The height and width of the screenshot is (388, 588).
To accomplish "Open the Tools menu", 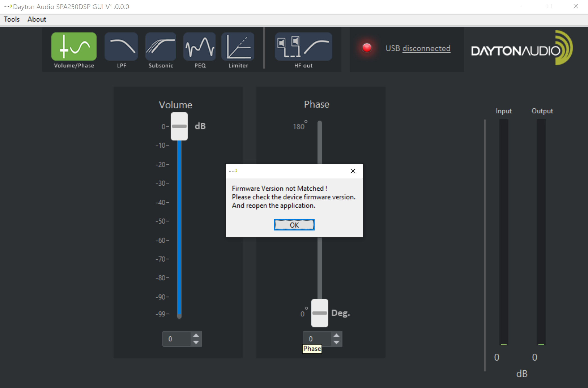I will tap(12, 19).
